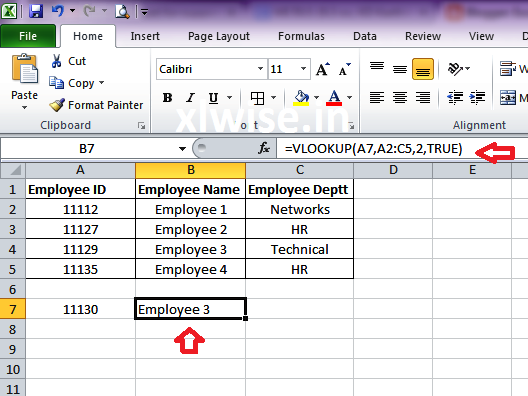Toggle Bold formatting
The height and width of the screenshot is (396, 528).
167,98
